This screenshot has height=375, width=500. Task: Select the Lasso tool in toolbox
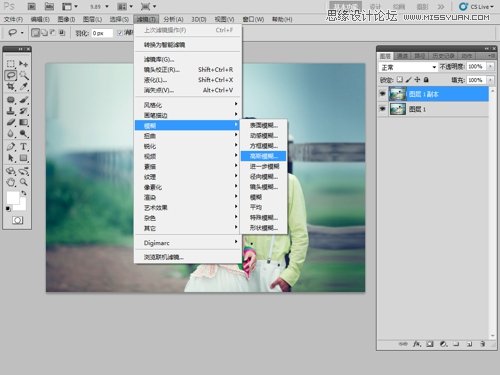point(11,75)
